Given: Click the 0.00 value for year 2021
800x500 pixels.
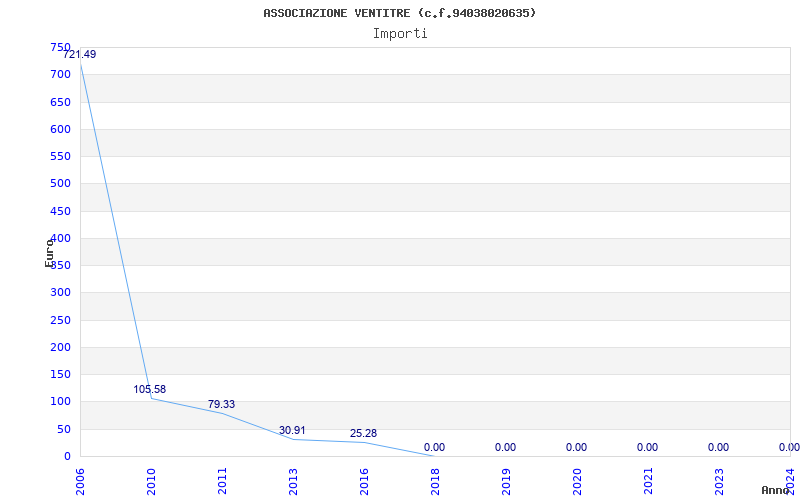Looking at the screenshot, I should coord(647,447).
